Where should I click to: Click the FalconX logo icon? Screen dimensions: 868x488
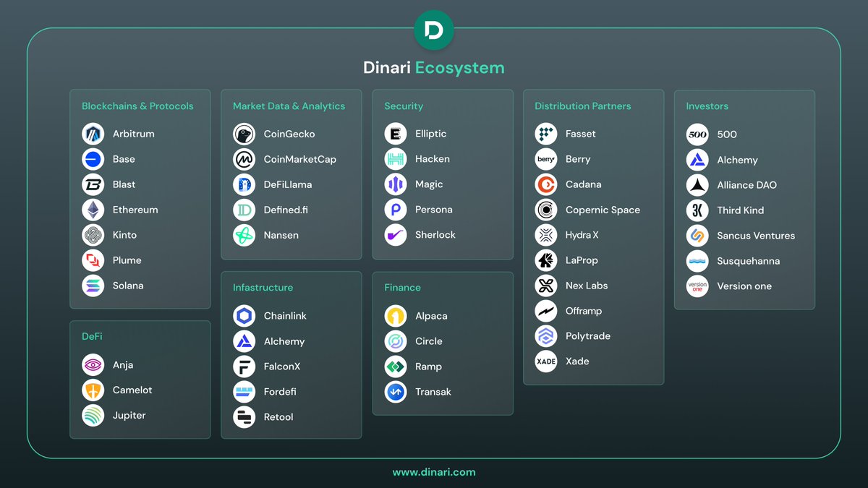pyautogui.click(x=244, y=367)
